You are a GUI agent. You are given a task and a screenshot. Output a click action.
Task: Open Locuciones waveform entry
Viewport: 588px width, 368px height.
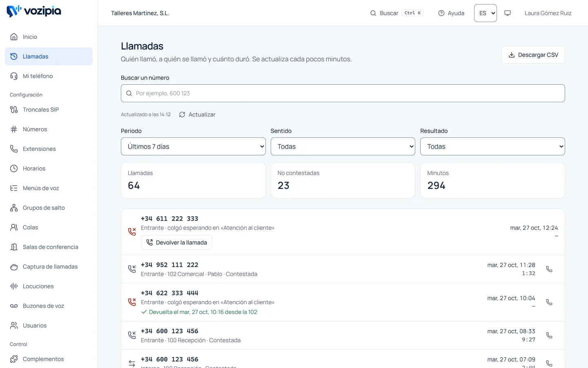pos(49,286)
